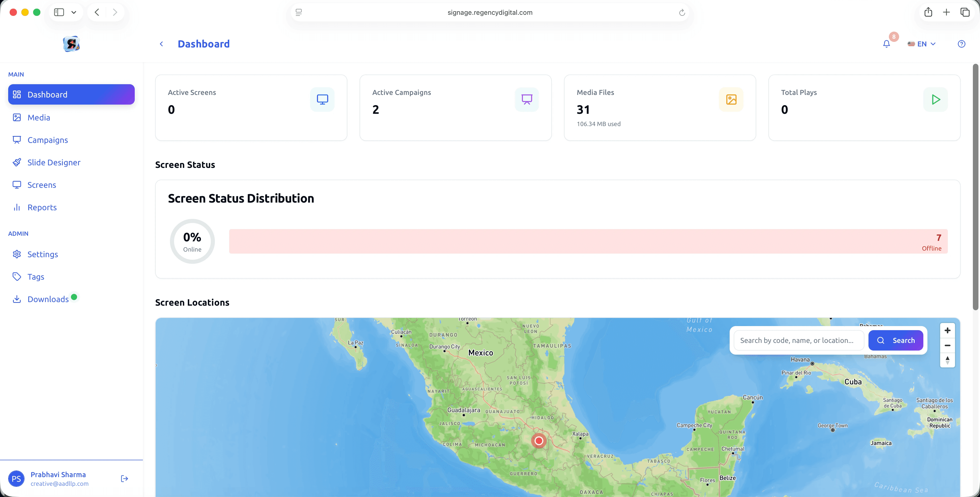
Task: Open the Slide Designer page
Action: click(54, 162)
